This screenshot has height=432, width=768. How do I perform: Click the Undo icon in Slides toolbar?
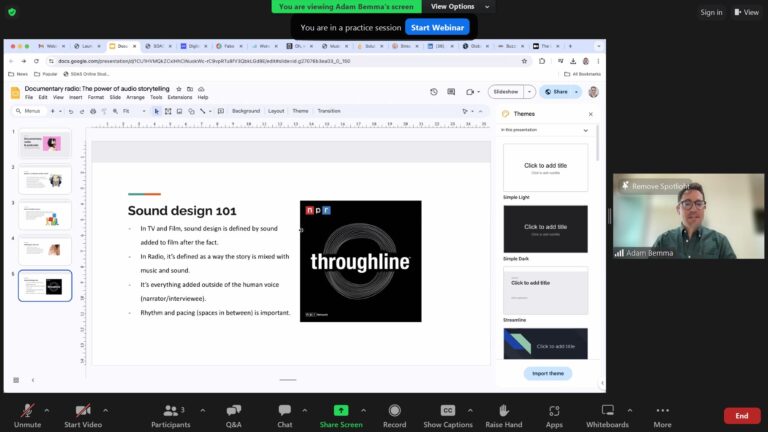[71, 112]
